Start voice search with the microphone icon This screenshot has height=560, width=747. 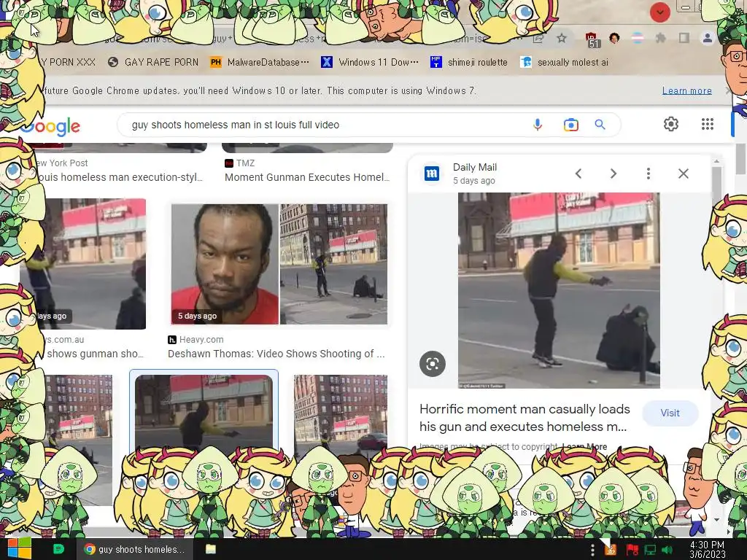538,125
